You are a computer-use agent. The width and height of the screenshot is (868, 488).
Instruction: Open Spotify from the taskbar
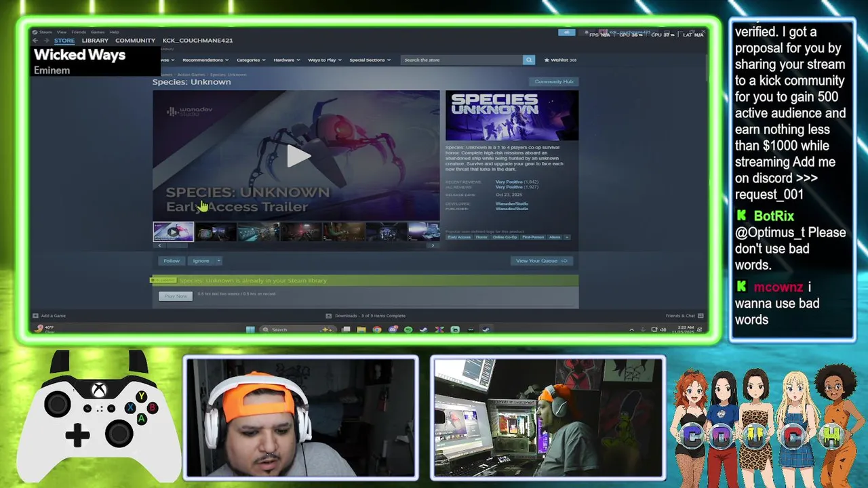pos(408,329)
